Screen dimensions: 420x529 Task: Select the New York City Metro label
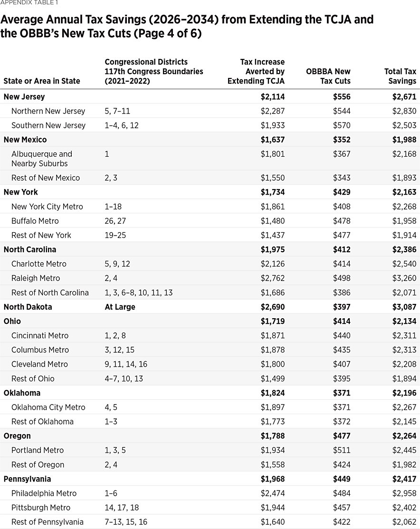pyautogui.click(x=47, y=207)
